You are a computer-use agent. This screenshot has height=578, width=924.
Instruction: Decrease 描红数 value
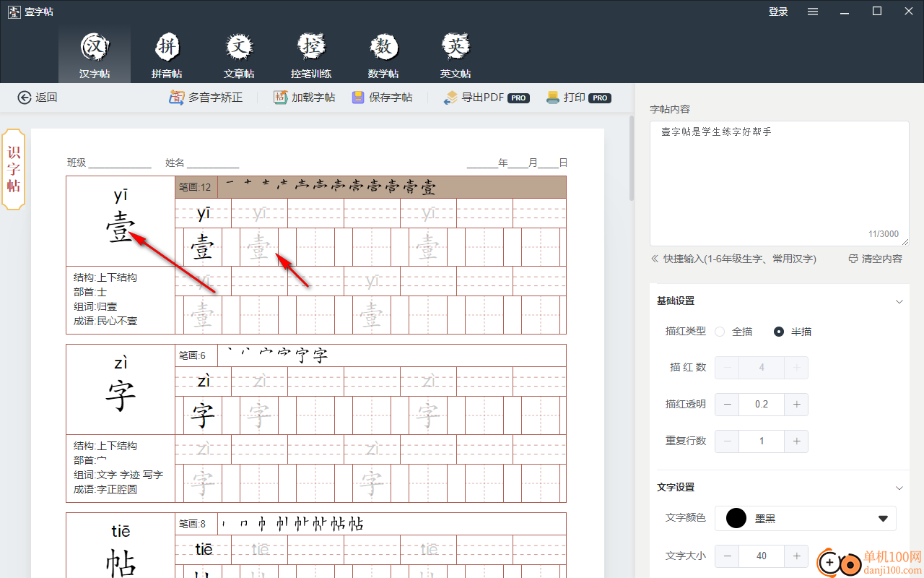[727, 368]
